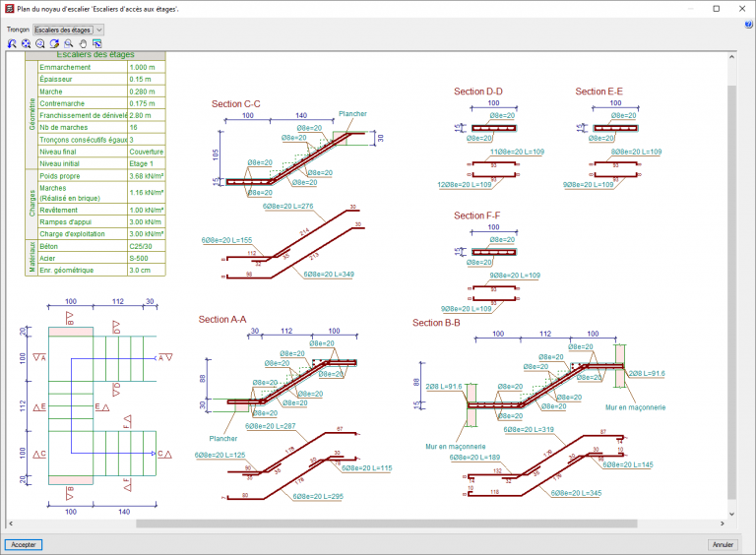This screenshot has width=756, height=555.
Task: Click the '6Ø8e=20 L=155' rebar label
Action: click(226, 240)
